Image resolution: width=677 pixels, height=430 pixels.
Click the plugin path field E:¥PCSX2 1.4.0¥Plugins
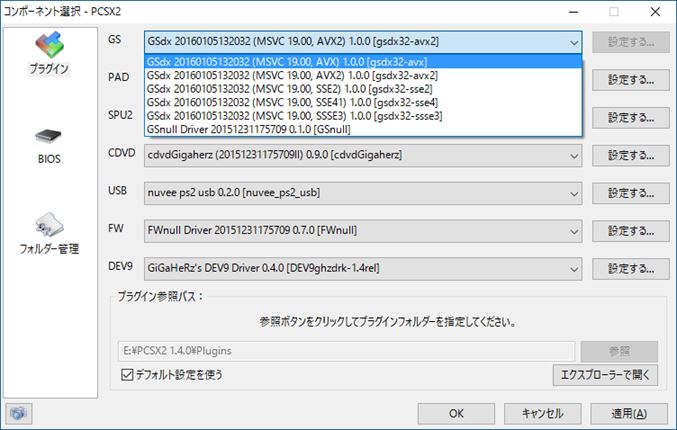[x=346, y=351]
